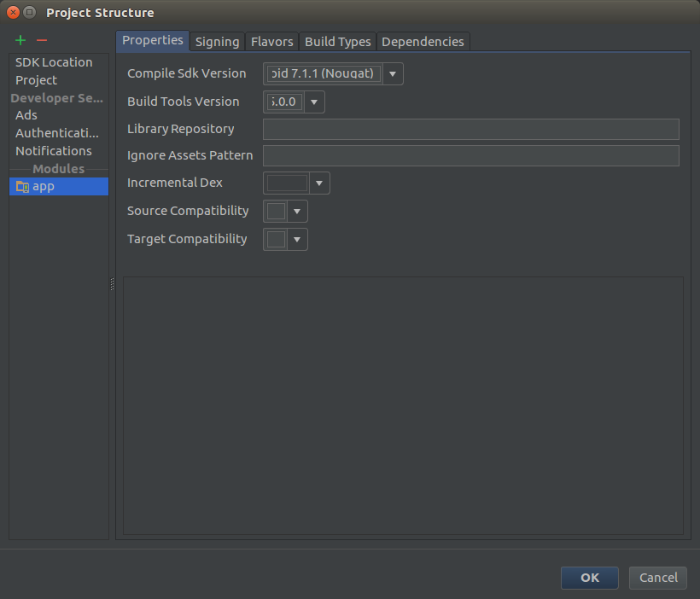Open the Compile Sdk Version dropdown

click(393, 74)
